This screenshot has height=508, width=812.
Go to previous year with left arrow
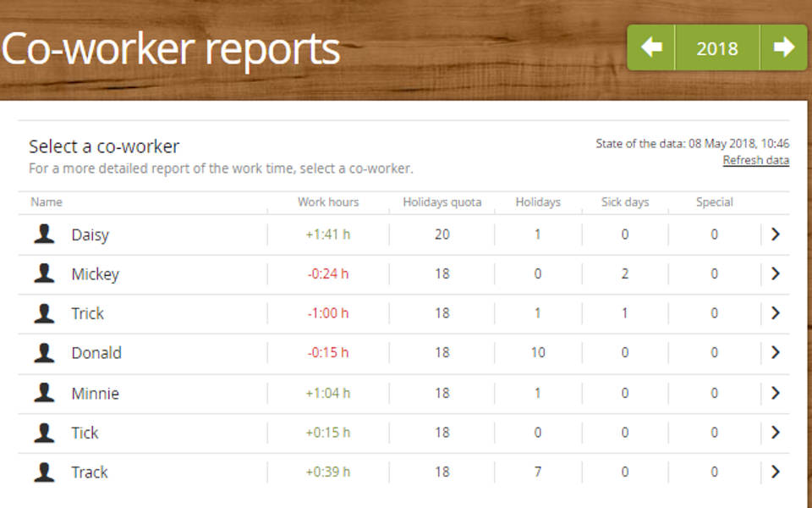(651, 48)
